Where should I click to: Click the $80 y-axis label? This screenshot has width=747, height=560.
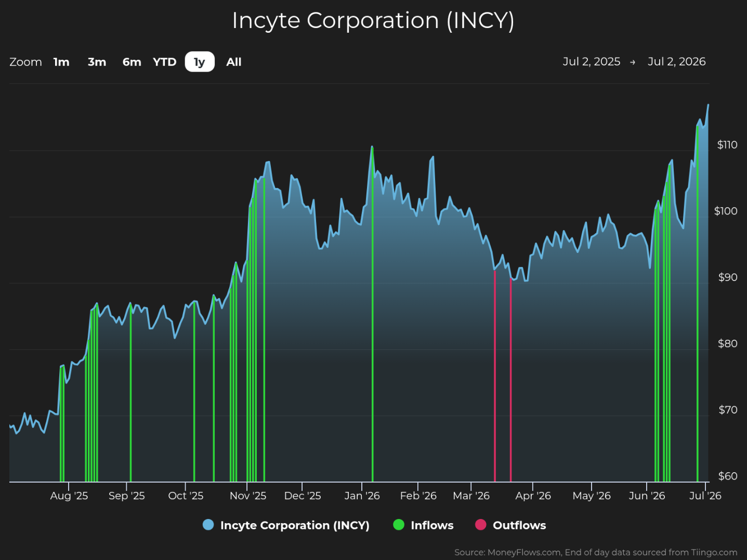[728, 343]
